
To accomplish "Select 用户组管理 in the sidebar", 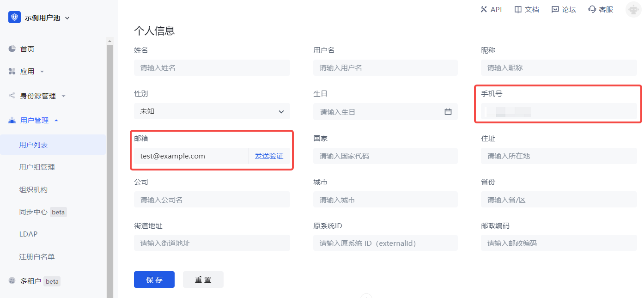I will pyautogui.click(x=37, y=167).
